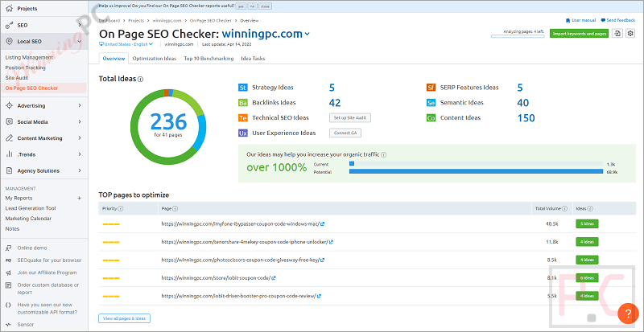Click the Agency Solutions icon
This screenshot has width=644, height=332.
point(9,170)
